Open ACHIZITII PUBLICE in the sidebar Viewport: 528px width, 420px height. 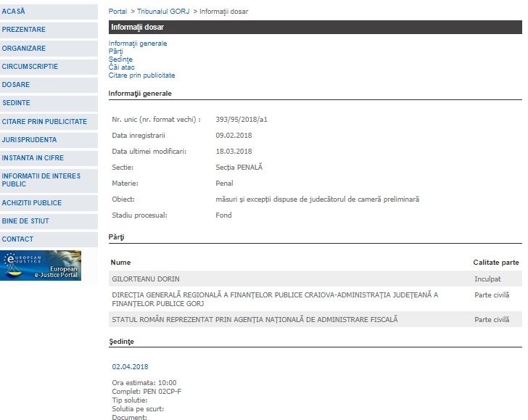pos(32,203)
